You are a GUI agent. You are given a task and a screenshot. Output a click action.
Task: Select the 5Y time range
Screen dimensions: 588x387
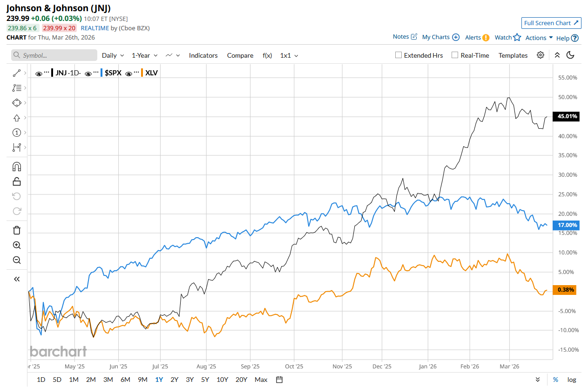click(x=205, y=380)
